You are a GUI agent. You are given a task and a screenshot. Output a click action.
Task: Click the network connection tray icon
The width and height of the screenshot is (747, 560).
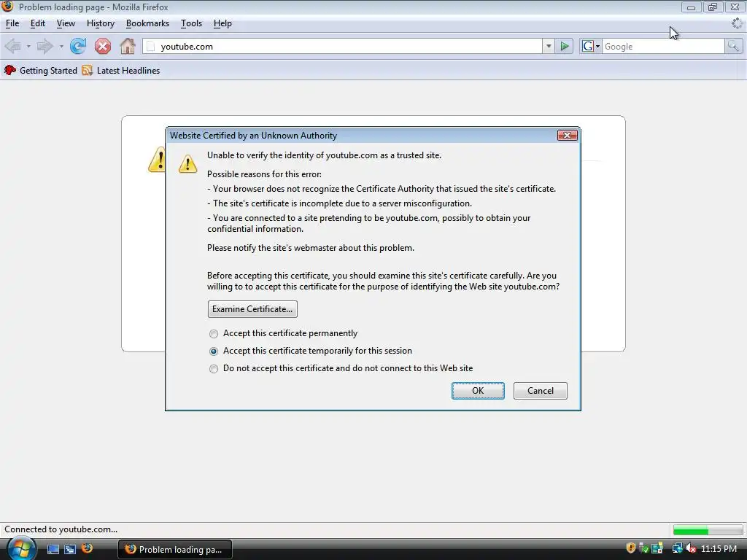pyautogui.click(x=677, y=548)
